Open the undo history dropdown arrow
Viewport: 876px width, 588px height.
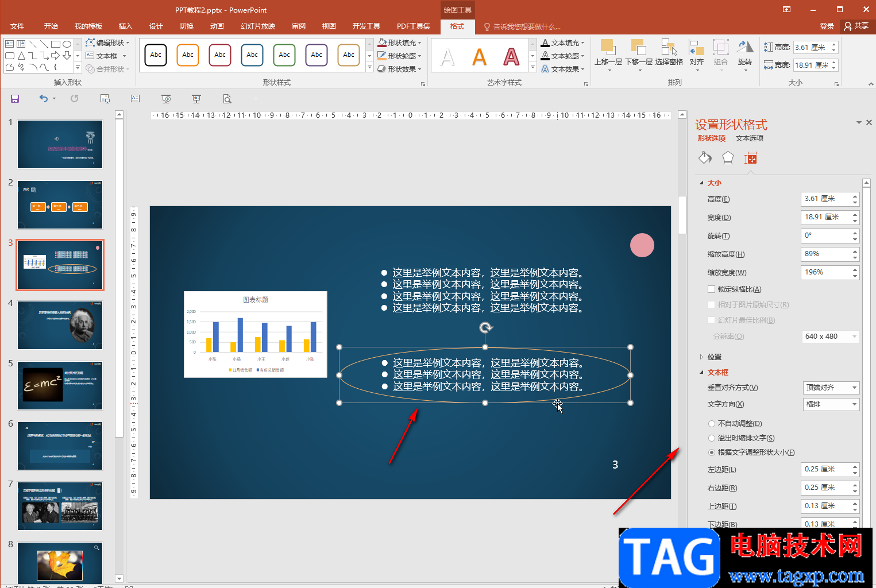(x=55, y=99)
